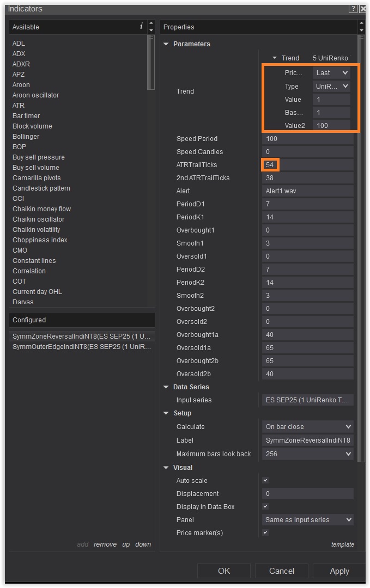Collapse the Parameters section

click(x=166, y=44)
